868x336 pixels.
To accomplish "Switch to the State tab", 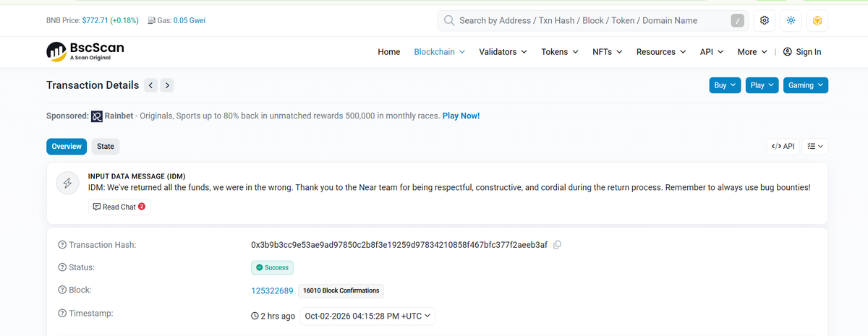I will [106, 146].
